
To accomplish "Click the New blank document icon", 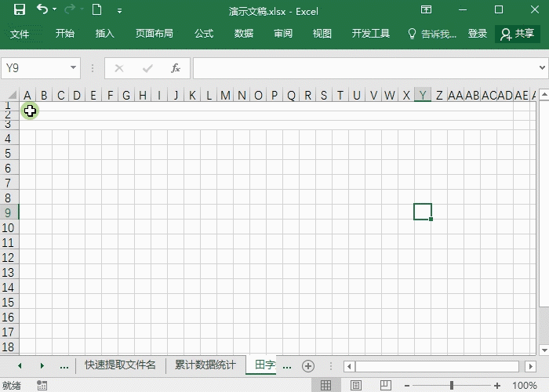I will coord(97,9).
